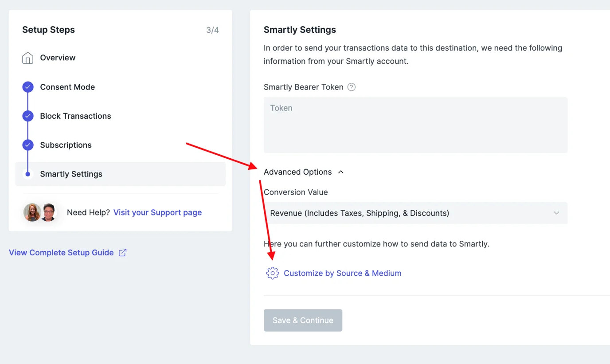Viewport: 610px width, 364px height.
Task: Open View Complete Setup Guide link
Action: pyautogui.click(x=61, y=253)
